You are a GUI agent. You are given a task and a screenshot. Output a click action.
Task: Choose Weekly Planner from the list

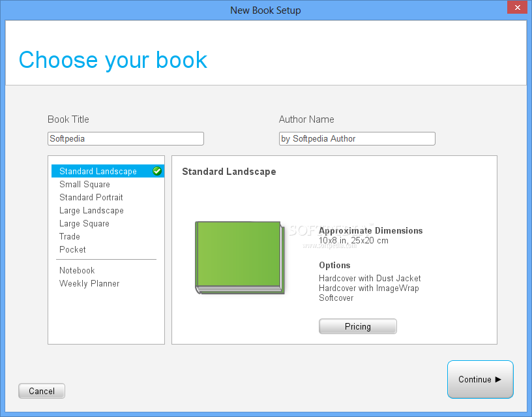point(89,283)
